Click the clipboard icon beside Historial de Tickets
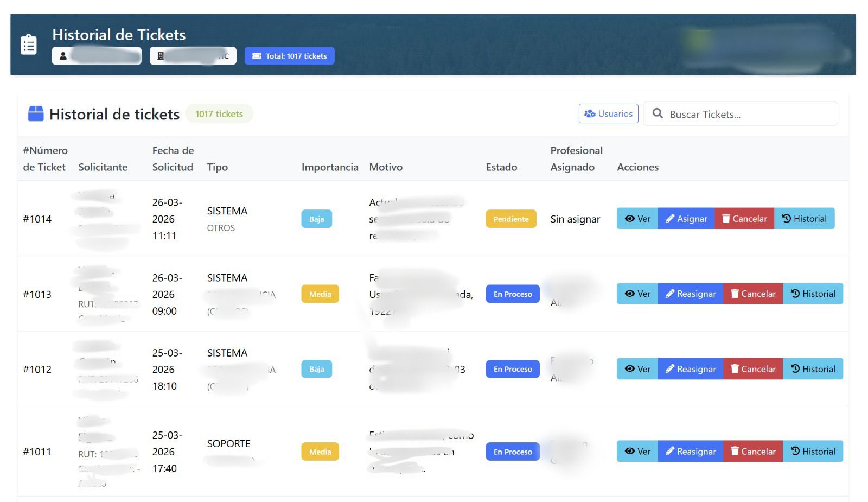This screenshot has width=868, height=502. [x=28, y=45]
